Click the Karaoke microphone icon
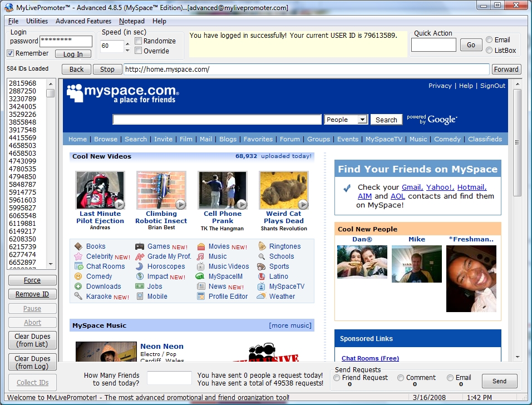Screen dimensions: 532x405 pos(78,297)
